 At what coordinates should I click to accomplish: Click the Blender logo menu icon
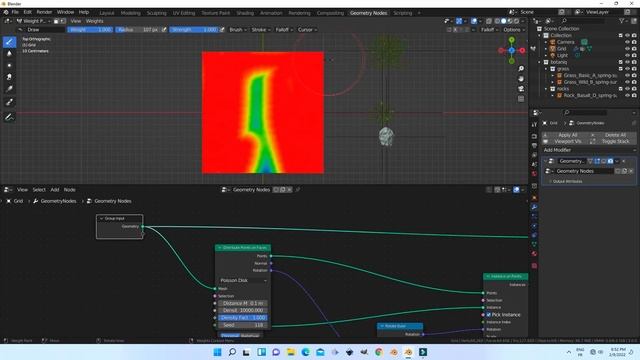pos(6,12)
